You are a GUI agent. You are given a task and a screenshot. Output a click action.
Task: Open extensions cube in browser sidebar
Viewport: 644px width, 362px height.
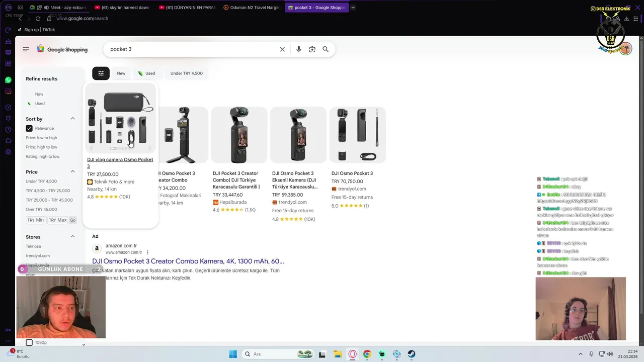click(x=8, y=141)
